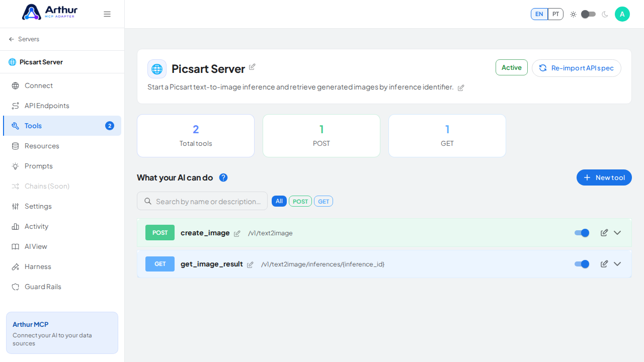Open Prompts in the sidebar
The height and width of the screenshot is (362, 644).
pos(62,166)
